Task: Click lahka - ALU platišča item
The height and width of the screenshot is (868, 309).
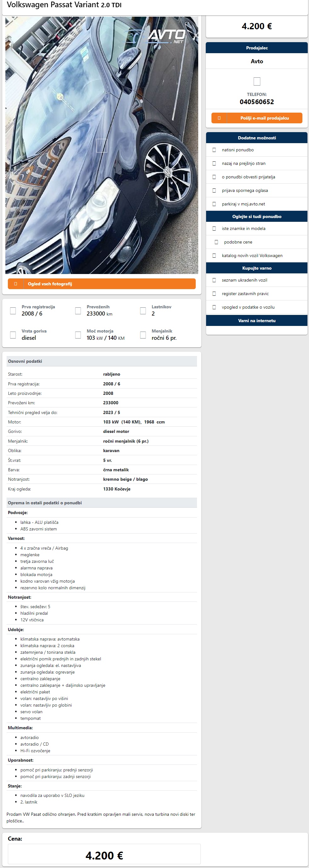Action: tap(39, 522)
